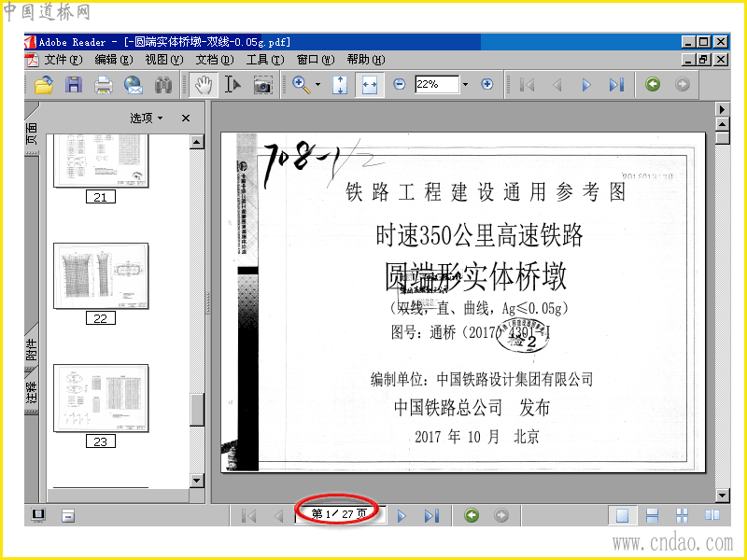Open the zoom percentage dropdown
This screenshot has width=747, height=560.
coord(465,84)
